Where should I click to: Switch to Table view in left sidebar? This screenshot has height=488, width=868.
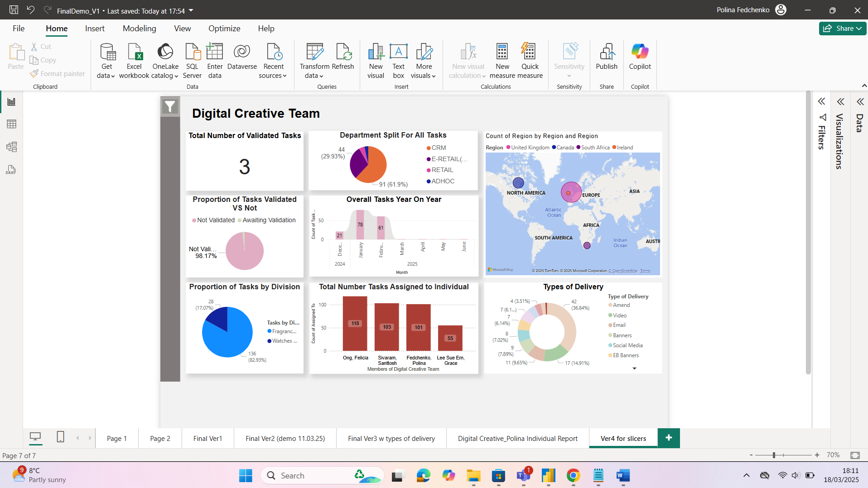pyautogui.click(x=11, y=124)
